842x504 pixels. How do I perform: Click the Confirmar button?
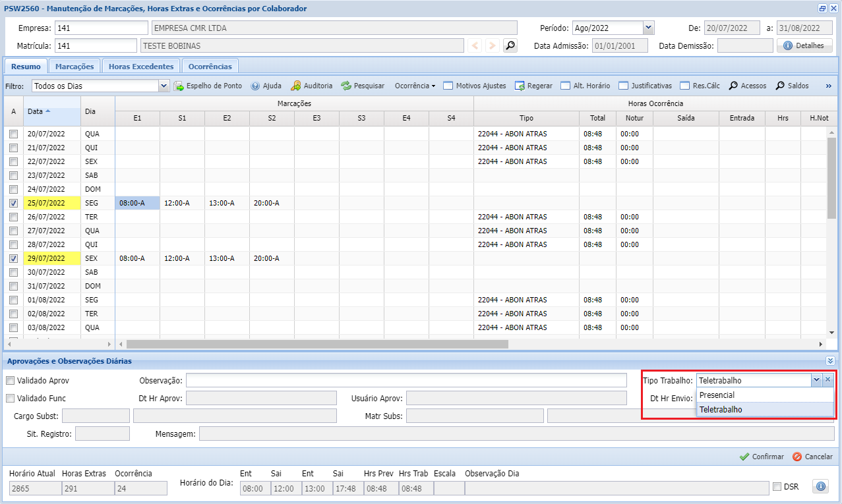click(762, 457)
